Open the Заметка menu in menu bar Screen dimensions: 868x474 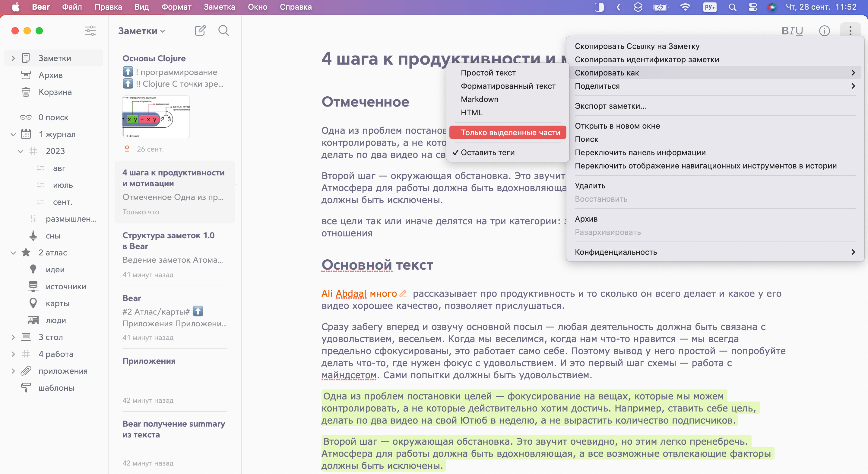tap(219, 7)
